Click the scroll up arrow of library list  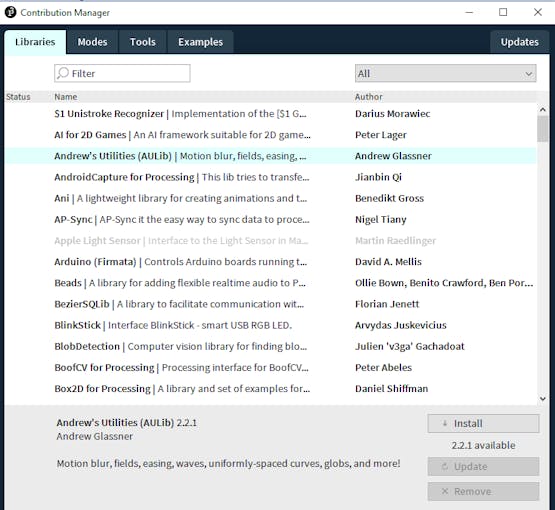[542, 110]
